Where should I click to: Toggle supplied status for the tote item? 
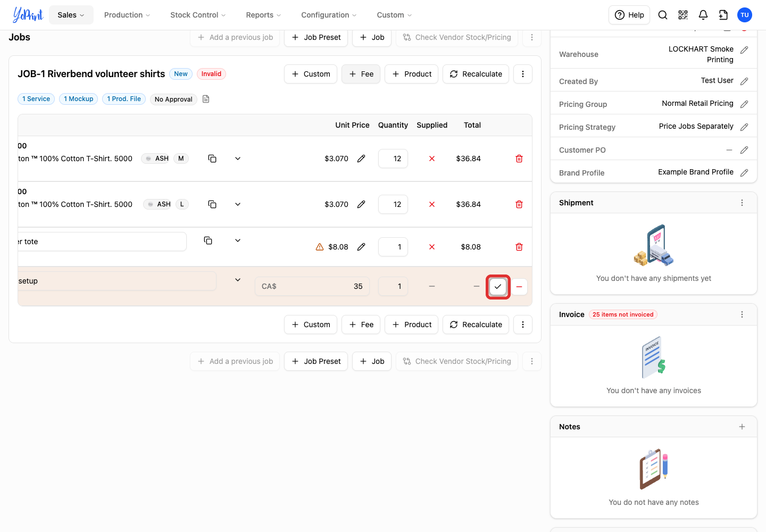432,247
